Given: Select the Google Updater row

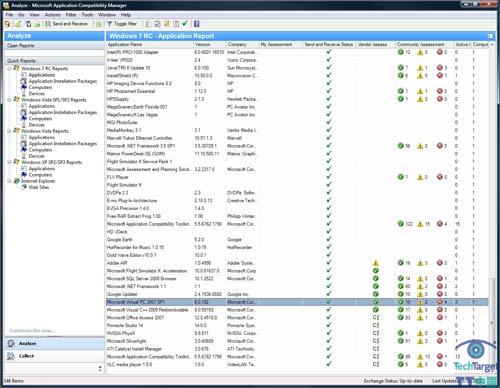Looking at the screenshot, I should [x=297, y=294].
